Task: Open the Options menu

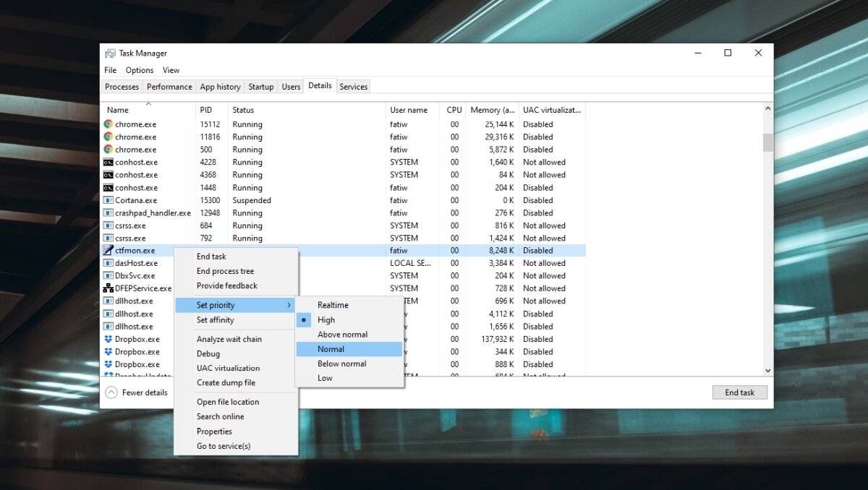Action: click(x=139, y=70)
